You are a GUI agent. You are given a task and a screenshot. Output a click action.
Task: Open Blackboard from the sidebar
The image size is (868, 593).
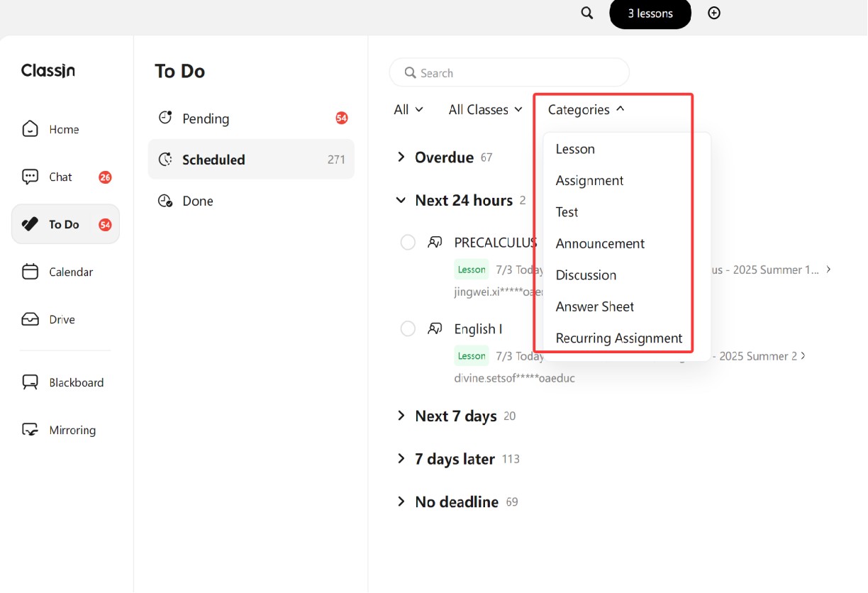[x=76, y=382]
